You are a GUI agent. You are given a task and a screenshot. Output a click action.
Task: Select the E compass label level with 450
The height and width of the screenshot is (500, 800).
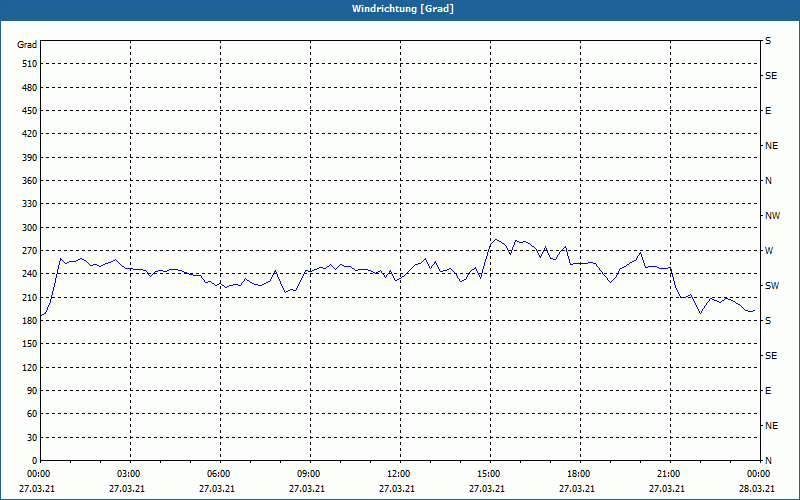click(x=768, y=111)
